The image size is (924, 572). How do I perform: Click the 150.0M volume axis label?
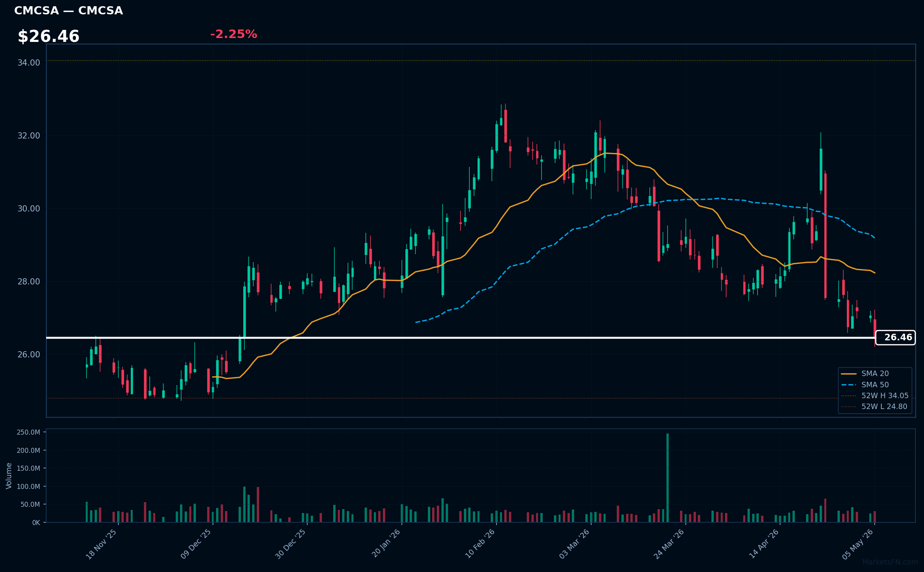click(28, 468)
